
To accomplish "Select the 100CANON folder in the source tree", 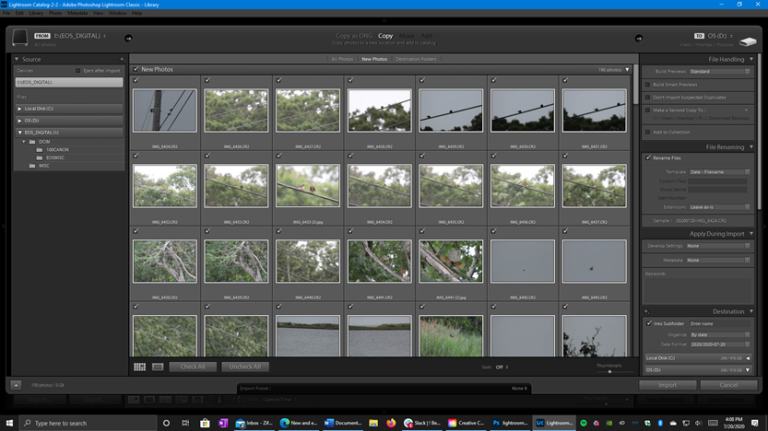I will coord(57,150).
